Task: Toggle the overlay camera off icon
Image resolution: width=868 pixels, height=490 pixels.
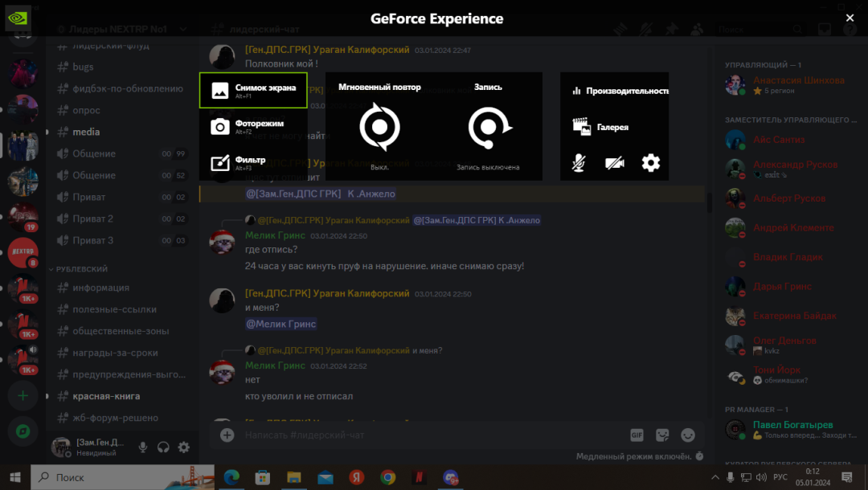Action: click(x=614, y=163)
